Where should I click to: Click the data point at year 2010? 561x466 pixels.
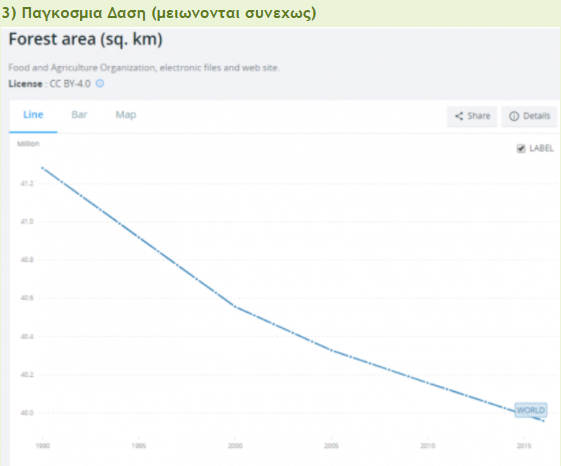pos(428,383)
